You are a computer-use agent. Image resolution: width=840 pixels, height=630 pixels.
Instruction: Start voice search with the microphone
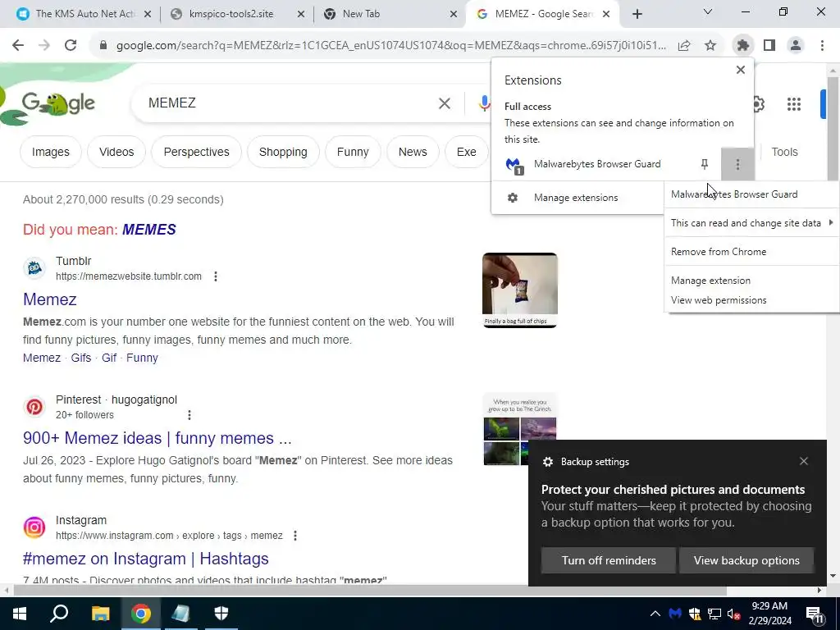[x=484, y=103]
